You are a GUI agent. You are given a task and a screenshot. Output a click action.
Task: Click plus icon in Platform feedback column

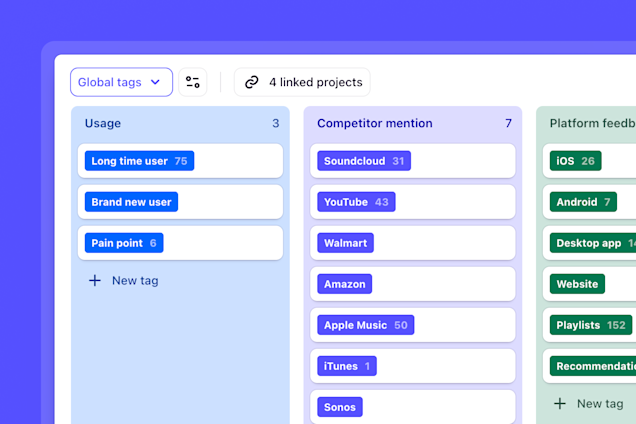(x=560, y=403)
